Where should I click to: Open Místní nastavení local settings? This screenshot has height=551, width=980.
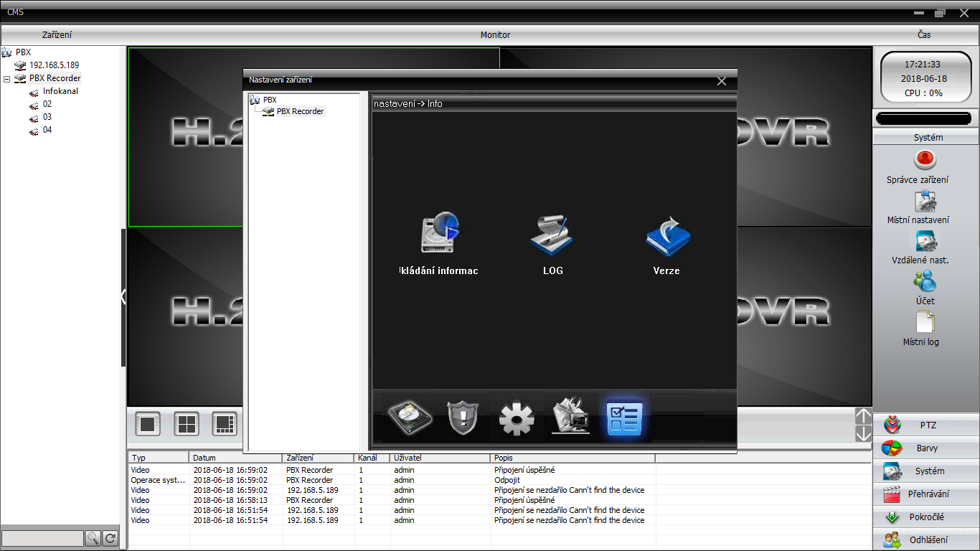(925, 201)
